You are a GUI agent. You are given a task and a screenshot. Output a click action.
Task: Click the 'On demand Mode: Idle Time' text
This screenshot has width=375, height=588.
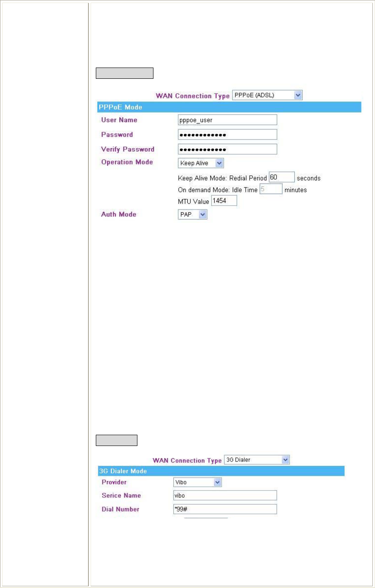point(218,190)
